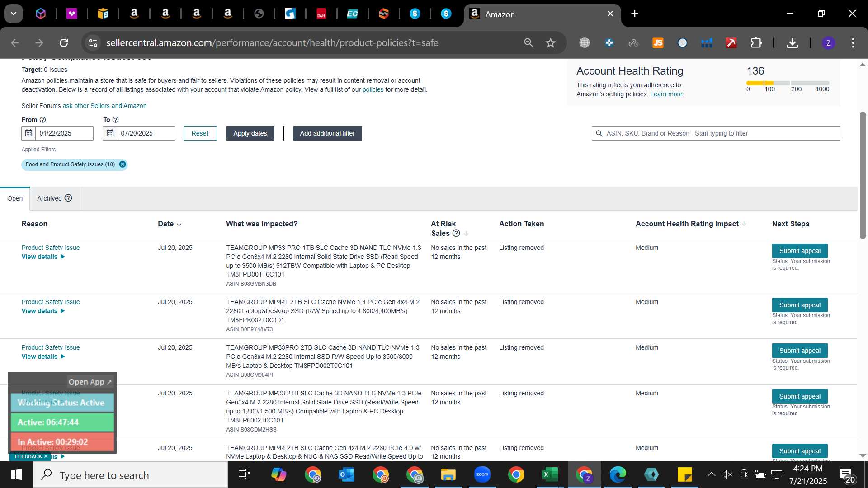Open Product Safety Issue link for MP44L 2TB
This screenshot has width=868, height=488.
(x=51, y=302)
